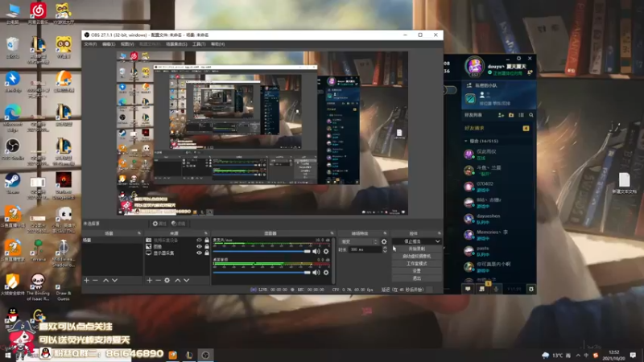Add a new scene with the plus icon
This screenshot has height=362, width=644.
[87, 280]
